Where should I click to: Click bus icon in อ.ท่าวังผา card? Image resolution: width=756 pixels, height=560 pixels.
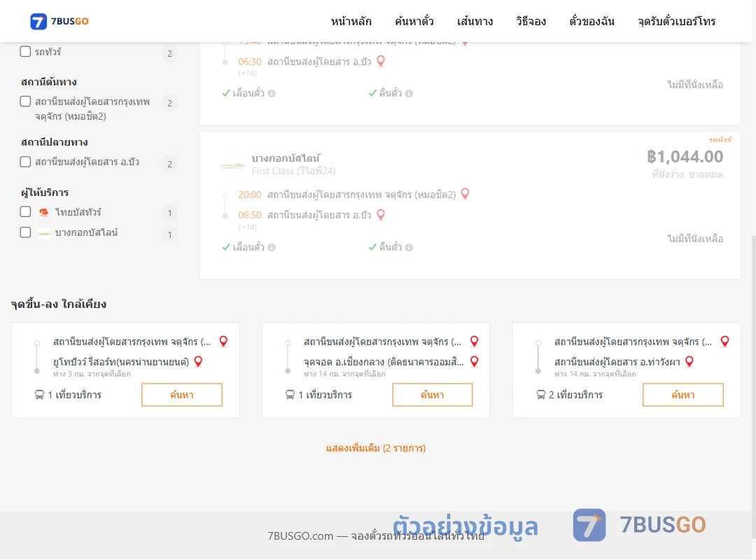[541, 395]
